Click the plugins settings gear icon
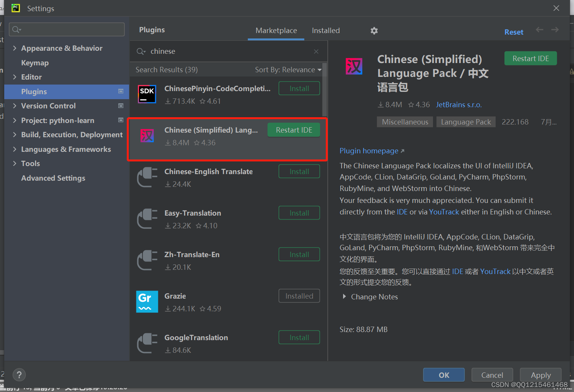The height and width of the screenshot is (392, 574). [374, 31]
